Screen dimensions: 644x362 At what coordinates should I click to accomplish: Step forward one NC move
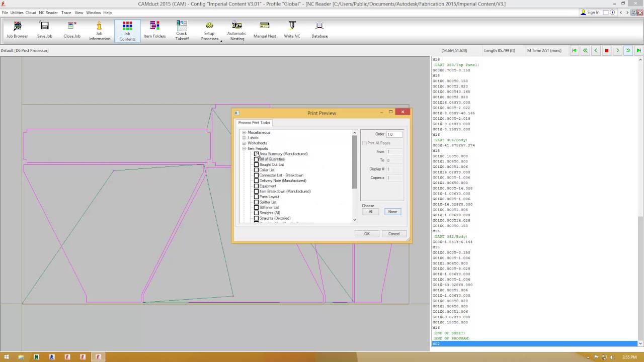(x=617, y=51)
